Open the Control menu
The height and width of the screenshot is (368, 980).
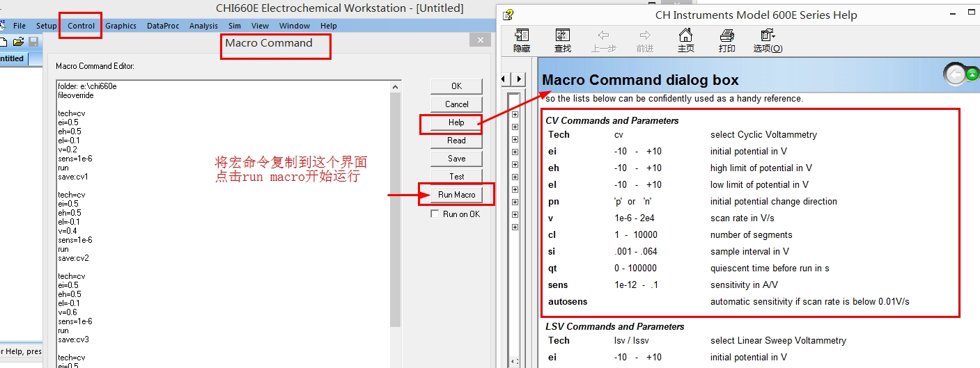[x=81, y=26]
